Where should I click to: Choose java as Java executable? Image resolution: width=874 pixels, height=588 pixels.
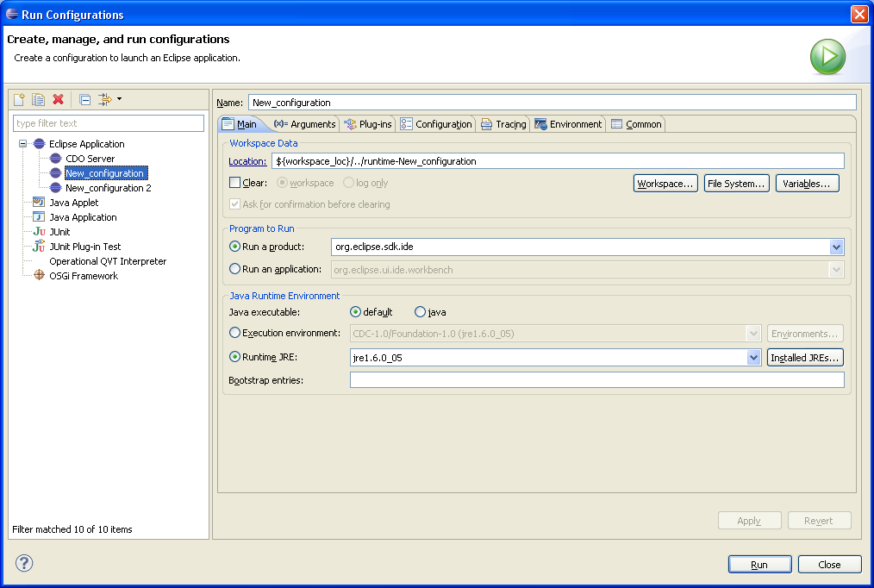(420, 311)
